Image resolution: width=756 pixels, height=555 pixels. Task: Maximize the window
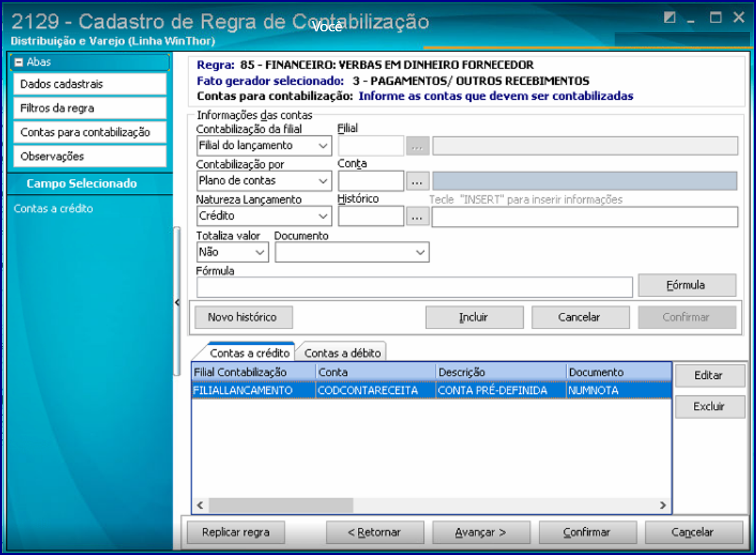point(716,18)
